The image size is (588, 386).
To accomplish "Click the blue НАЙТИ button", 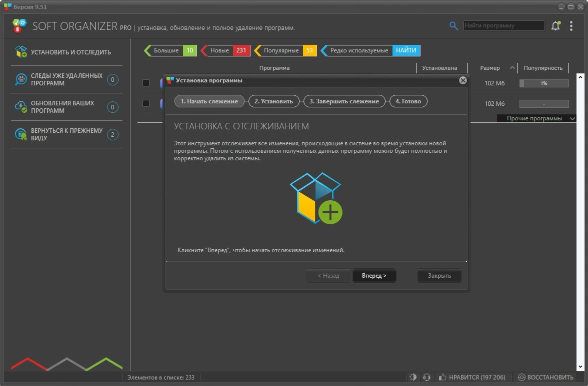I will (406, 50).
